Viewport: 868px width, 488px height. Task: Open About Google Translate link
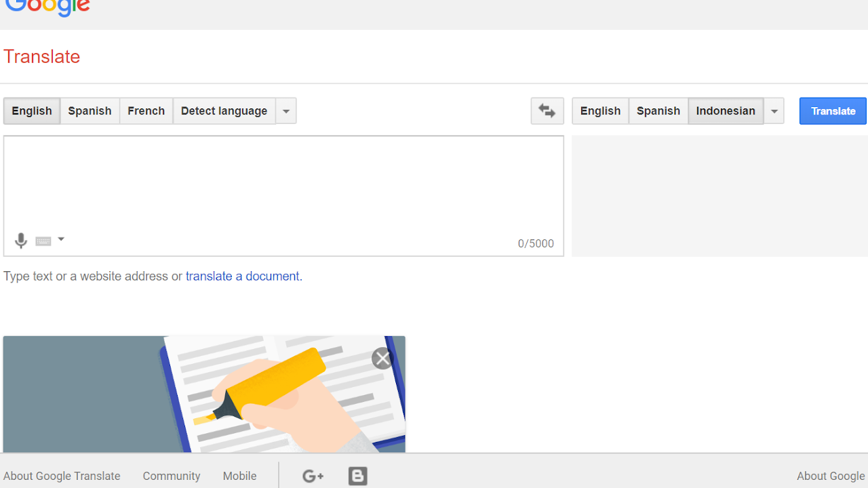coord(62,476)
